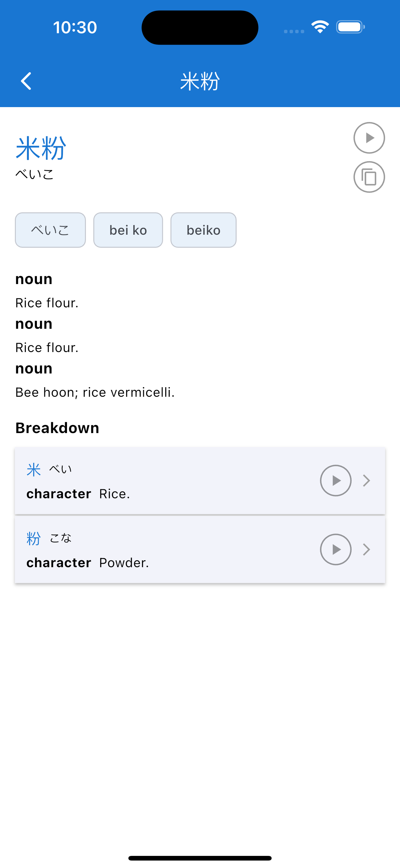Copy the word 米粉 to clipboard
This screenshot has height=868, width=400.
369,177
